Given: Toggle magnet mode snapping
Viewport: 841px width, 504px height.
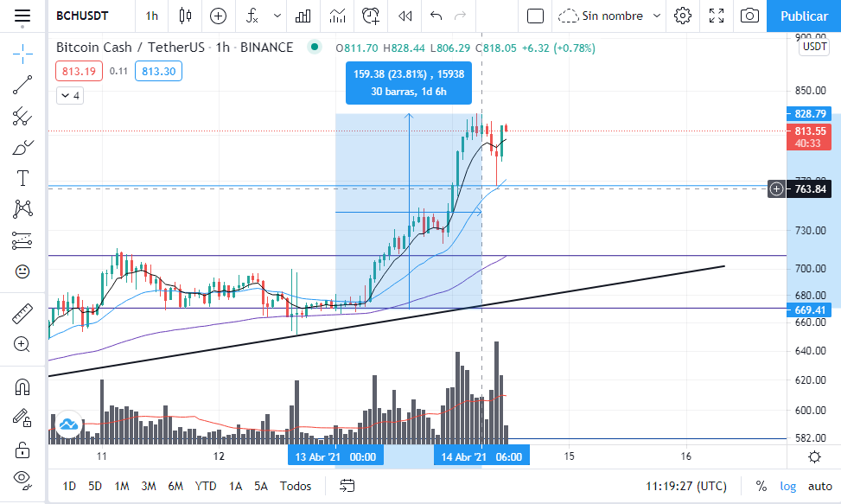Looking at the screenshot, I should coord(22,387).
